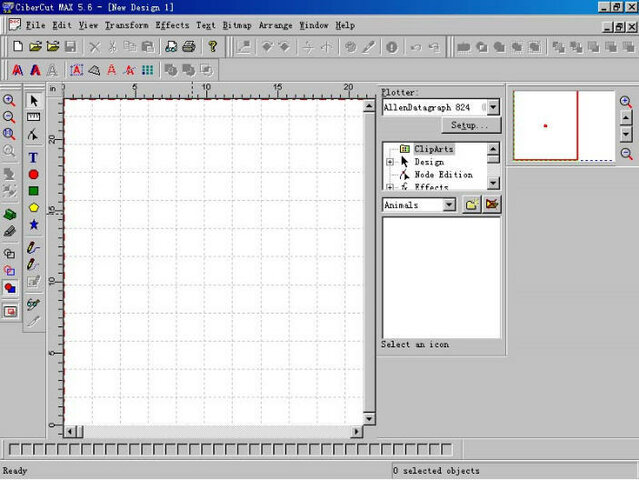
Task: Click the first Open folder icon
Action: [35, 46]
